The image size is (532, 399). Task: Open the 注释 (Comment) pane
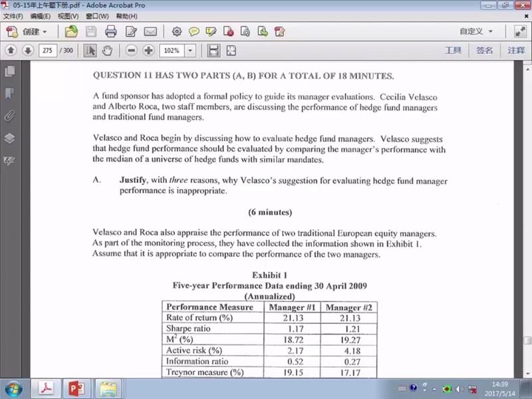tap(515, 51)
